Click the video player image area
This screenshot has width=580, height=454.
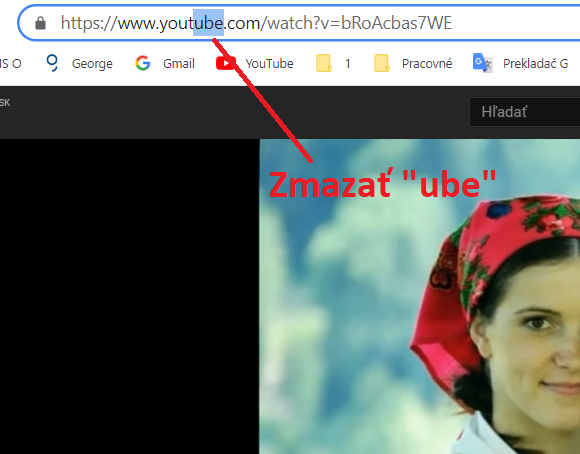tap(420, 296)
